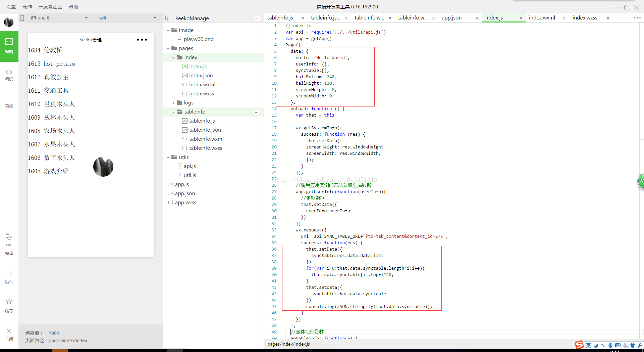Tap the '1684 伦敦桥' list item
Image resolution: width=644 pixels, height=352 pixels.
click(x=45, y=50)
